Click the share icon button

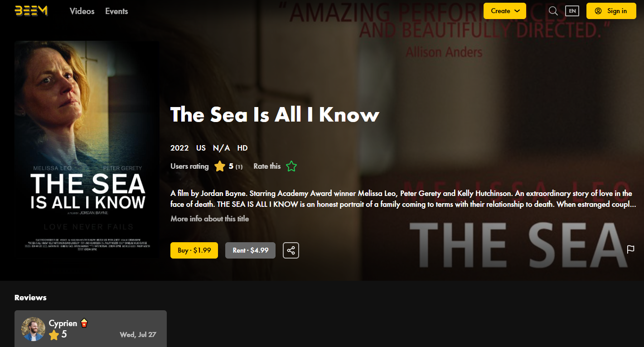[291, 250]
